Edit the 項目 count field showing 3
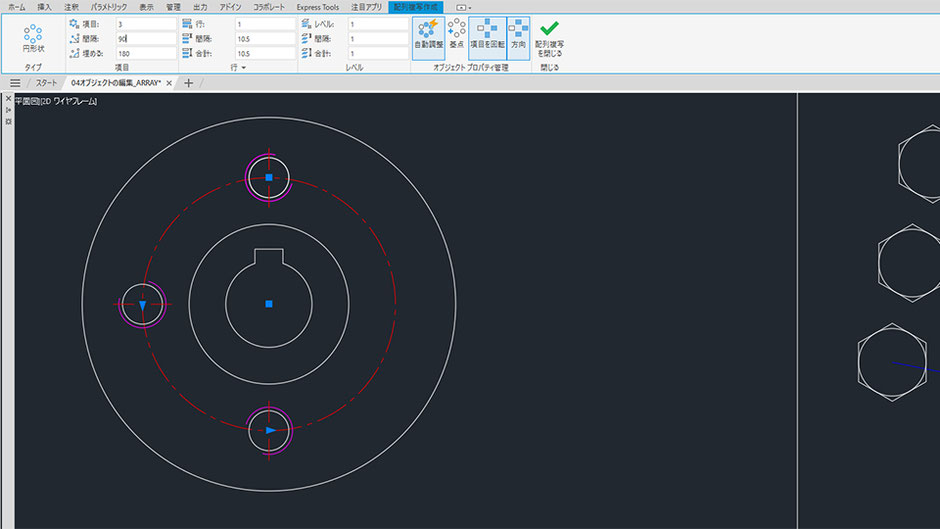 coord(146,24)
